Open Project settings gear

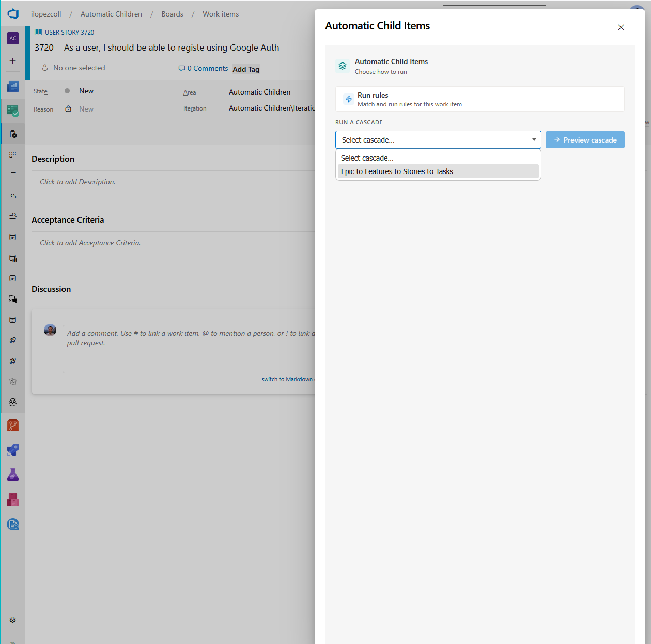coord(13,620)
